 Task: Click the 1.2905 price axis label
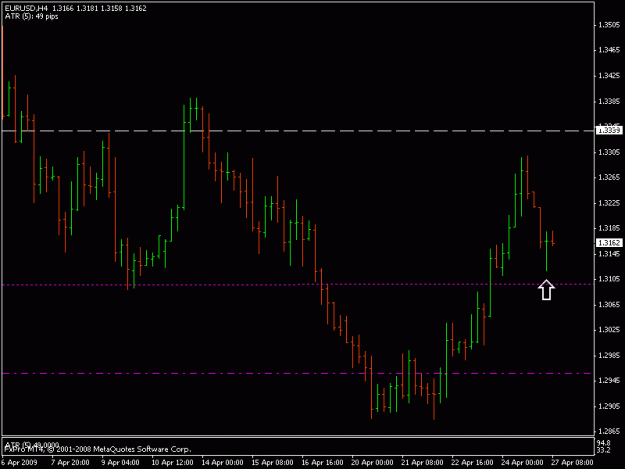609,406
